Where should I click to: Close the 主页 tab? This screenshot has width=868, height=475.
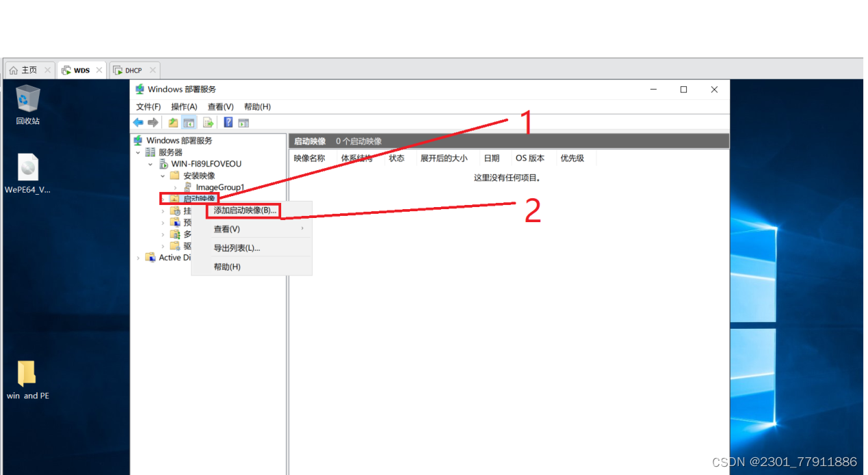(x=47, y=70)
